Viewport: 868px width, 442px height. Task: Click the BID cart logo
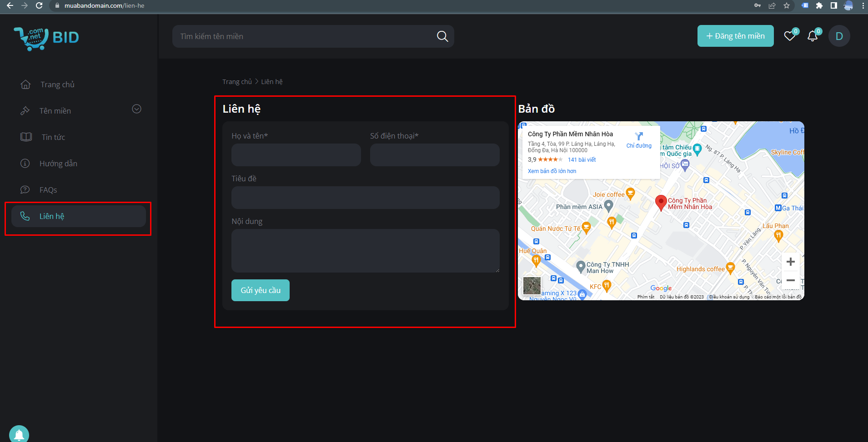(46, 38)
